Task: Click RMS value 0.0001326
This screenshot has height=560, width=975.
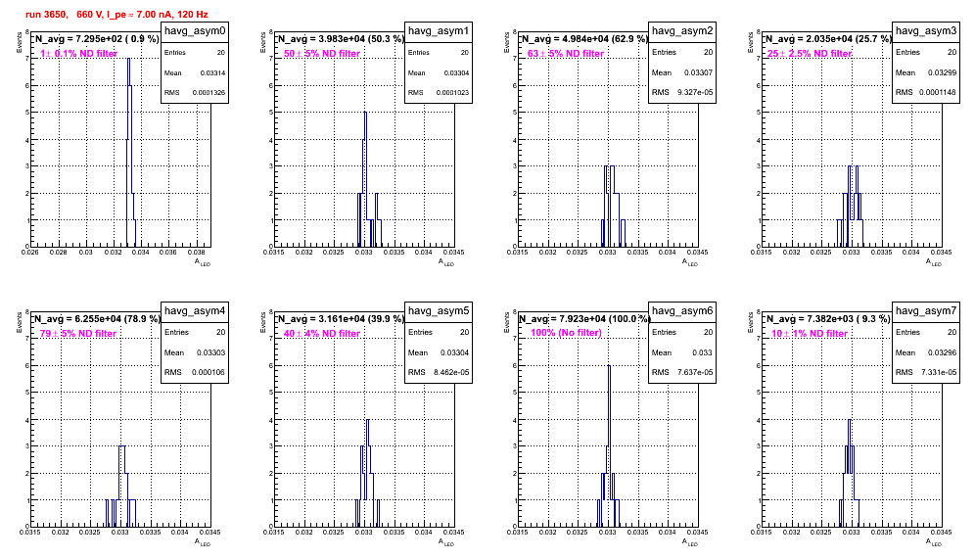Action: tap(209, 93)
